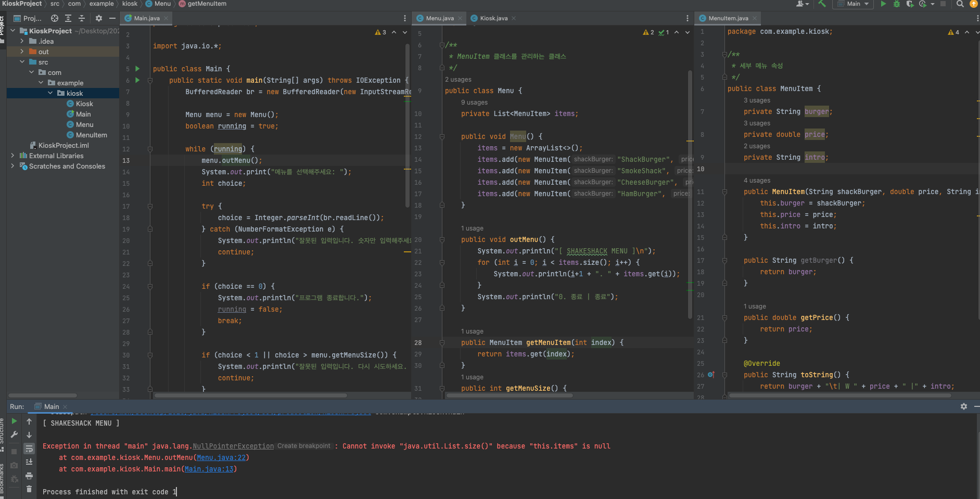Build project with the green hammer icon
The height and width of the screenshot is (499, 980).
[822, 4]
